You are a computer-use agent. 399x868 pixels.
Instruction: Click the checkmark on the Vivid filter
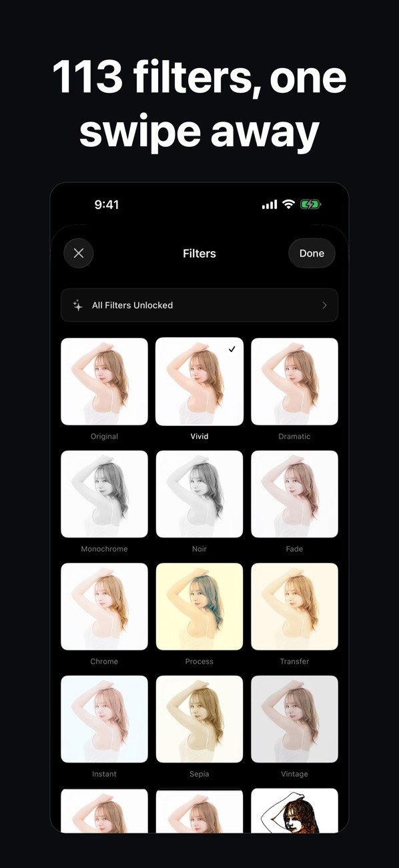point(232,349)
